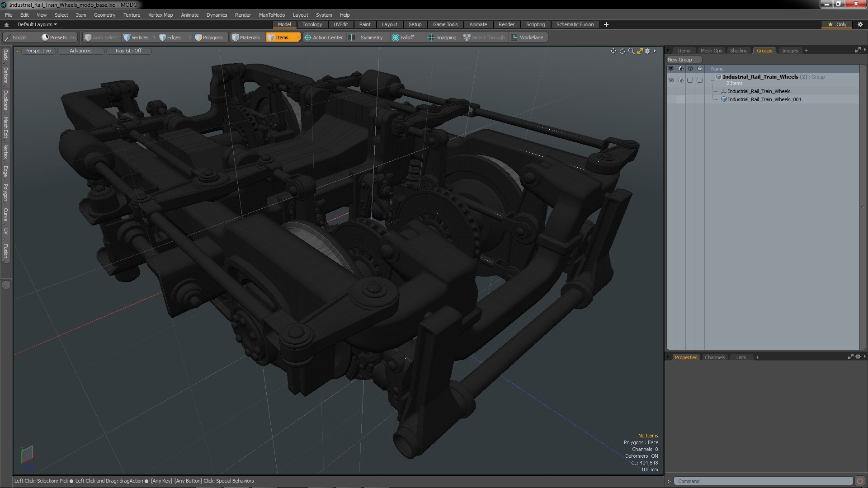The height and width of the screenshot is (488, 868).
Task: Expand the Properties panel side arrow
Action: [864, 357]
